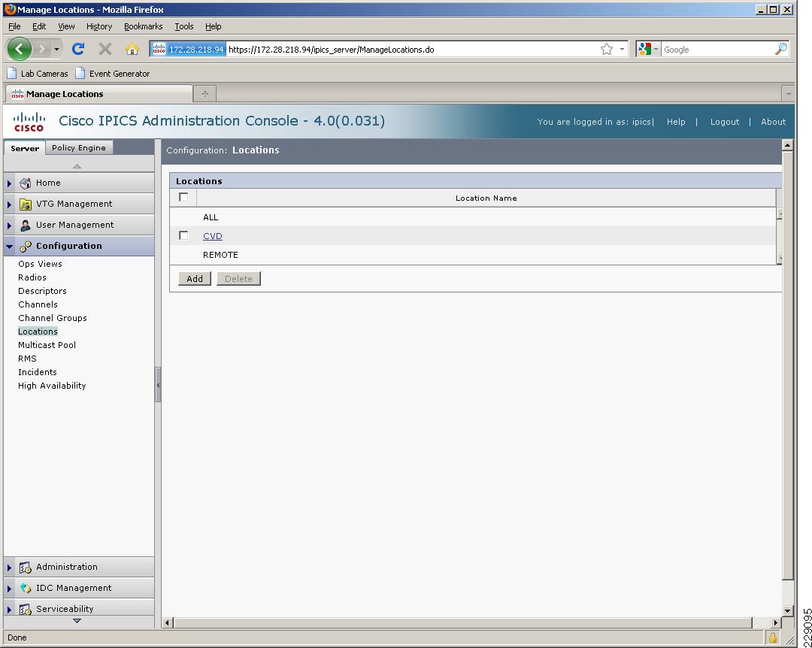Open the address bar history dropdown
The height and width of the screenshot is (648, 812).
point(622,49)
